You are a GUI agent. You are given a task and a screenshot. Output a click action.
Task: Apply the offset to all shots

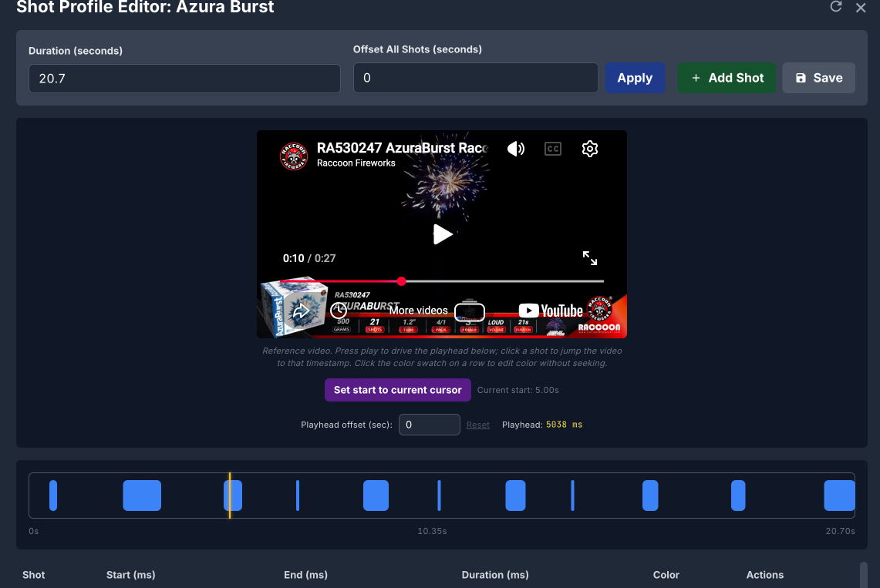click(635, 78)
